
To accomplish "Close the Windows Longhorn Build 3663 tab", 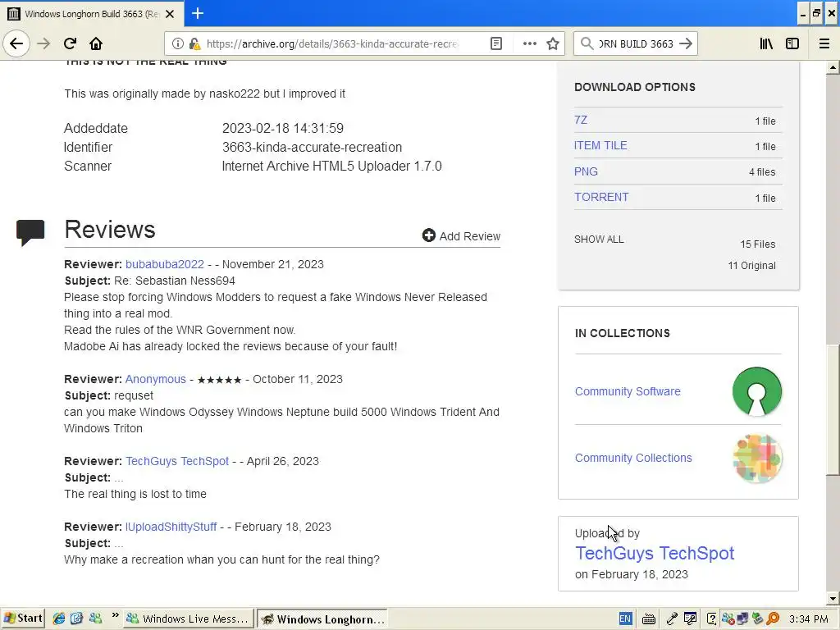I will (x=170, y=14).
